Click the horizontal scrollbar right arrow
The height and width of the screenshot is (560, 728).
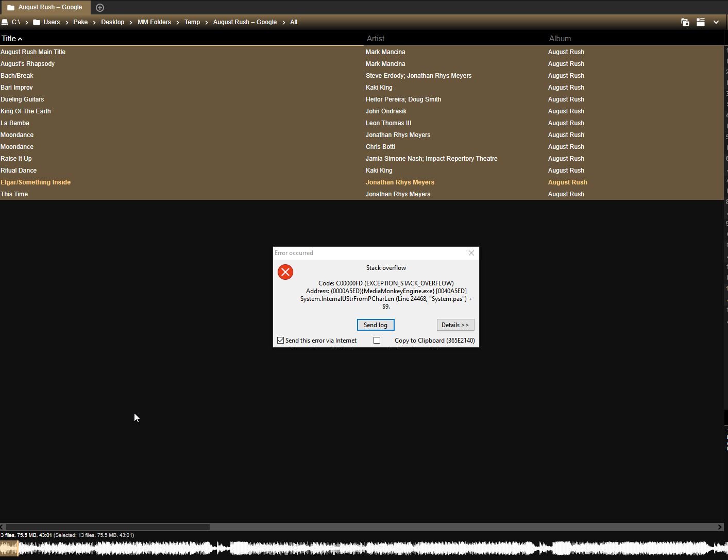point(720,527)
